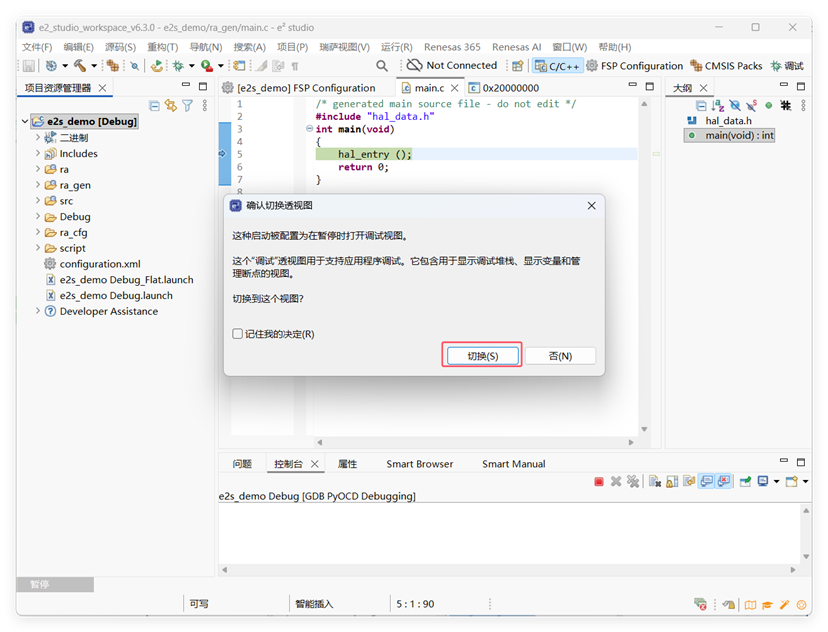The width and height of the screenshot is (828, 632).
Task: Open the dropdown arrow next to hammer Build icon
Action: pos(94,66)
